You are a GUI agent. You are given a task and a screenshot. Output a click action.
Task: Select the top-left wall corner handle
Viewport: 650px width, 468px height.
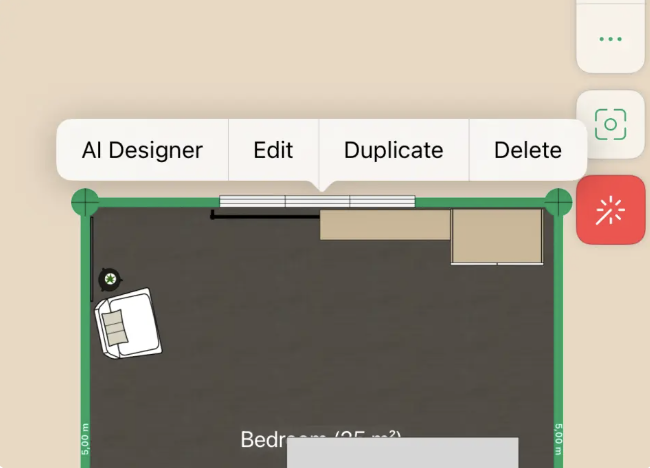tap(85, 202)
